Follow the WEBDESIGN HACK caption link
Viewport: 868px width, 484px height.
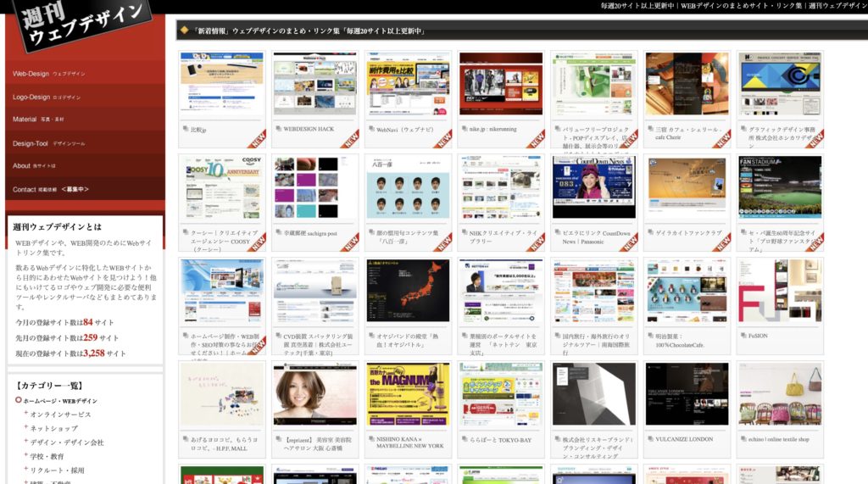[x=309, y=129]
